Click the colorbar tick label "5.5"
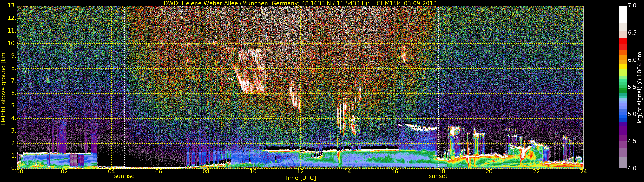The height and width of the screenshot is (182, 644). pos(632,87)
